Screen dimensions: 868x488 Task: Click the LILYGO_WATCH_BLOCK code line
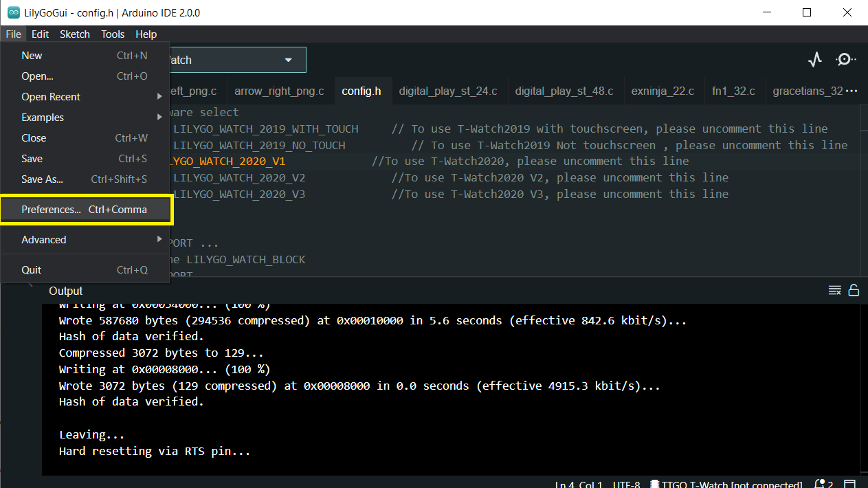pos(237,260)
